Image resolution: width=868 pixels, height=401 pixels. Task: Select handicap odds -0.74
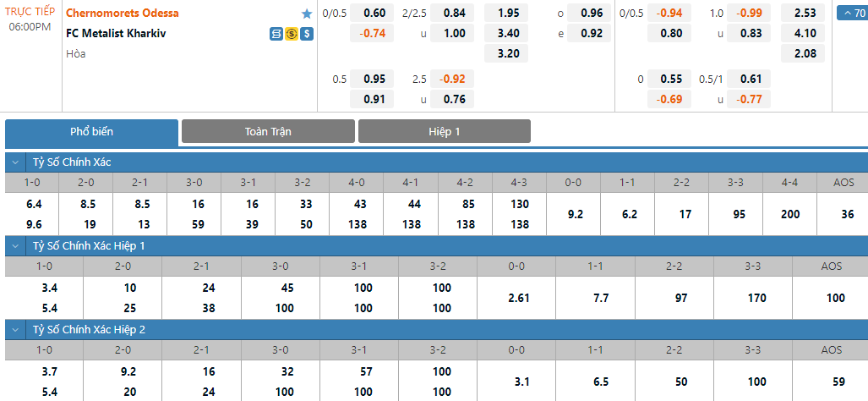click(372, 34)
